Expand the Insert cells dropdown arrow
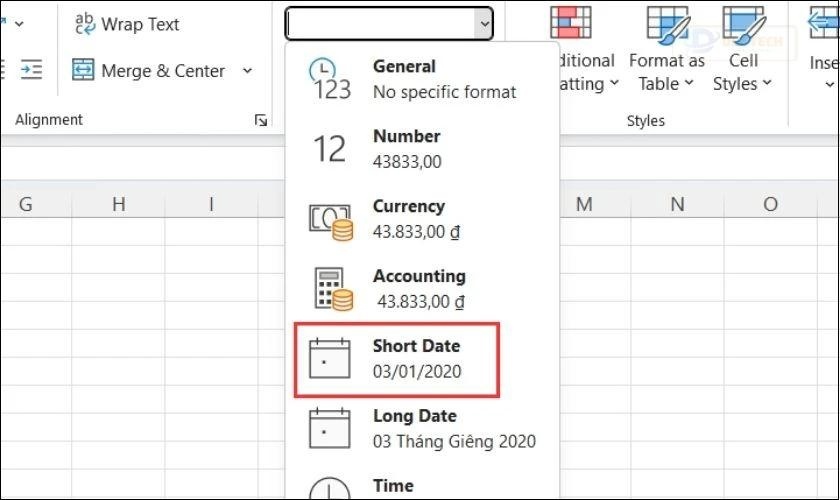 click(829, 85)
